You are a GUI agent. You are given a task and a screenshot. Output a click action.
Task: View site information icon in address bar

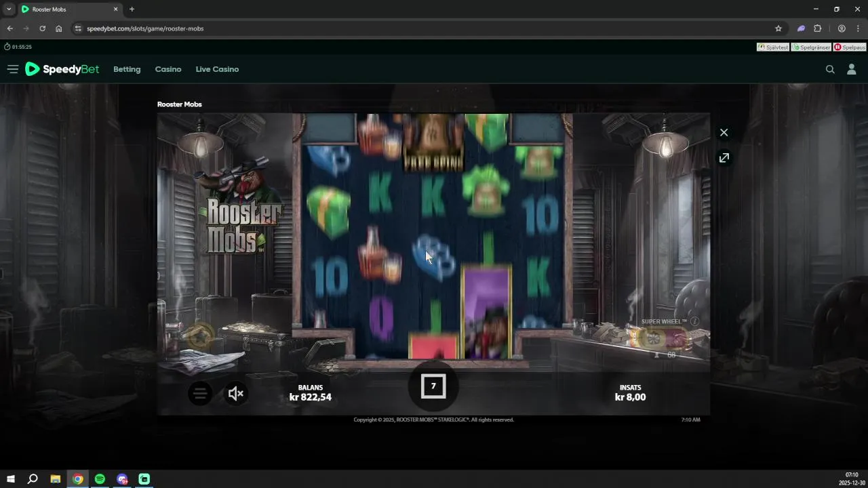pos(78,28)
